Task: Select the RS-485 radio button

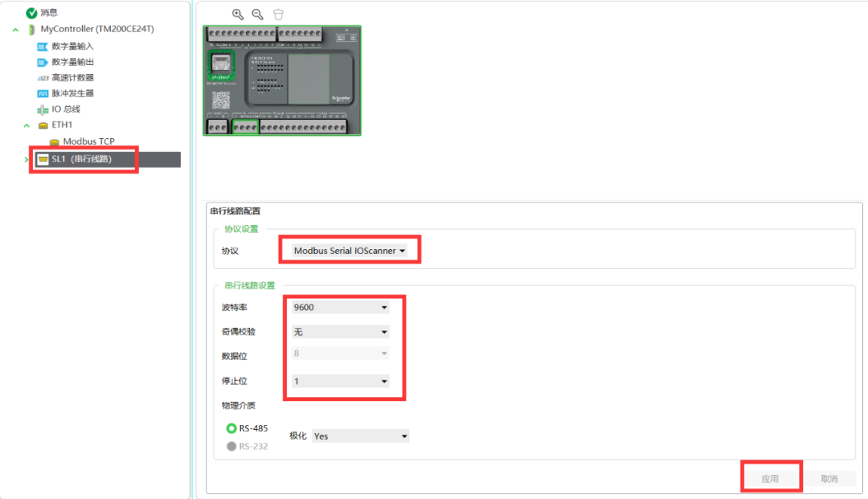Action: coord(231,428)
